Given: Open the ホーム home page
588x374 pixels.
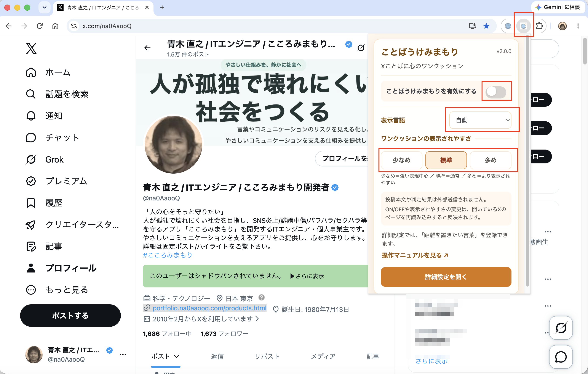Looking at the screenshot, I should [48, 72].
